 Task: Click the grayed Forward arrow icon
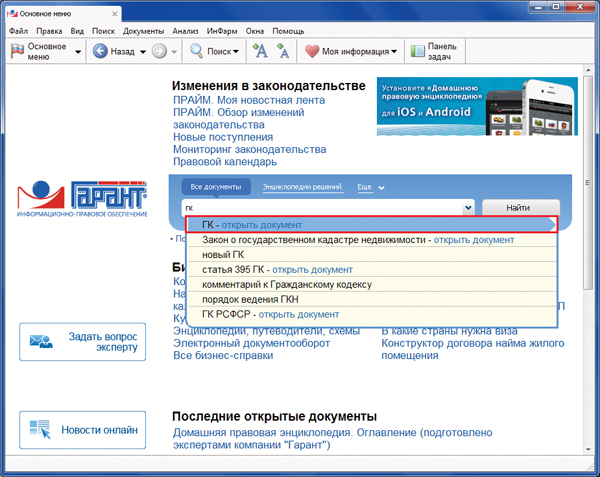(x=159, y=51)
